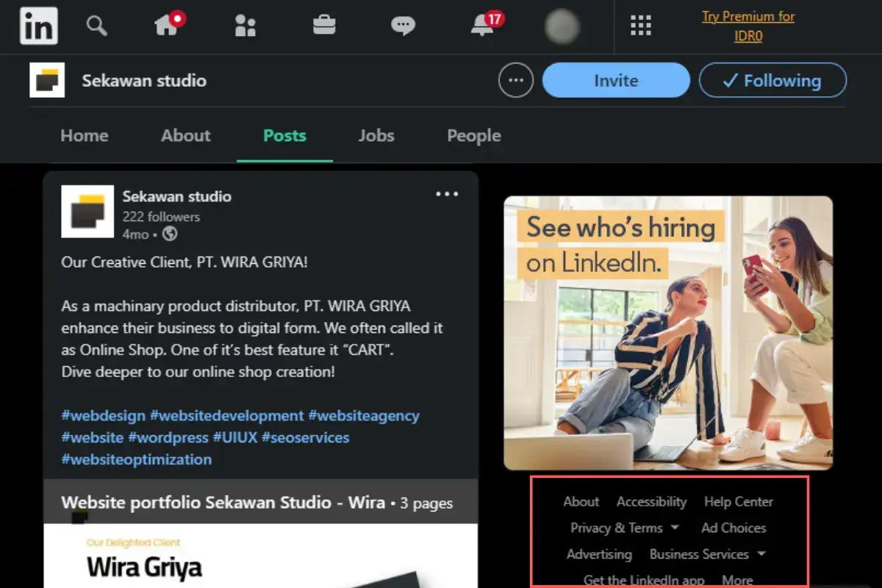Image resolution: width=882 pixels, height=588 pixels.
Task: Open the Jobs briefcase icon
Action: coord(324,26)
